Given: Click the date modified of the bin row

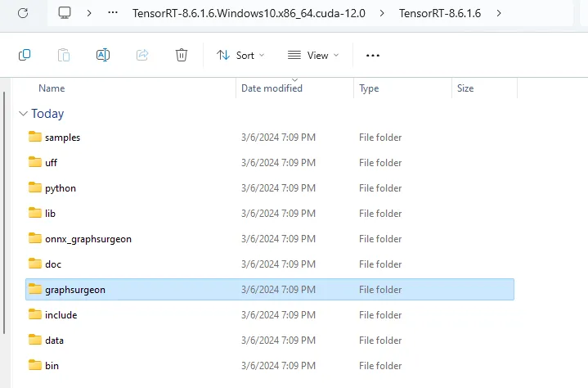Looking at the screenshot, I should [278, 365].
